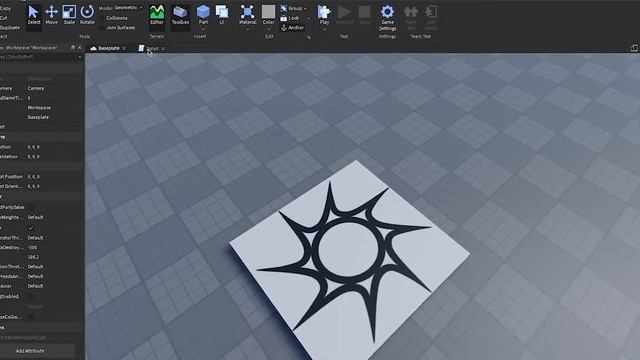Click the Parent value 'Baseplate'

click(38, 117)
